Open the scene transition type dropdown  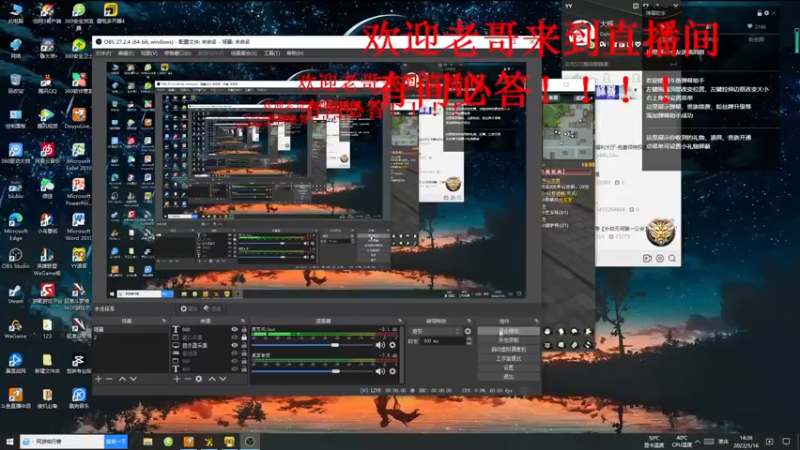click(x=435, y=331)
